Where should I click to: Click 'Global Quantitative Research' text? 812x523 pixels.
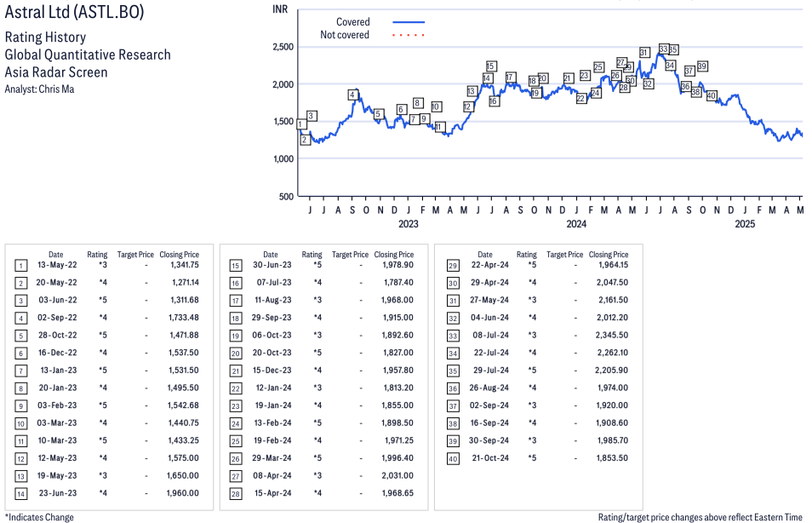click(x=88, y=55)
